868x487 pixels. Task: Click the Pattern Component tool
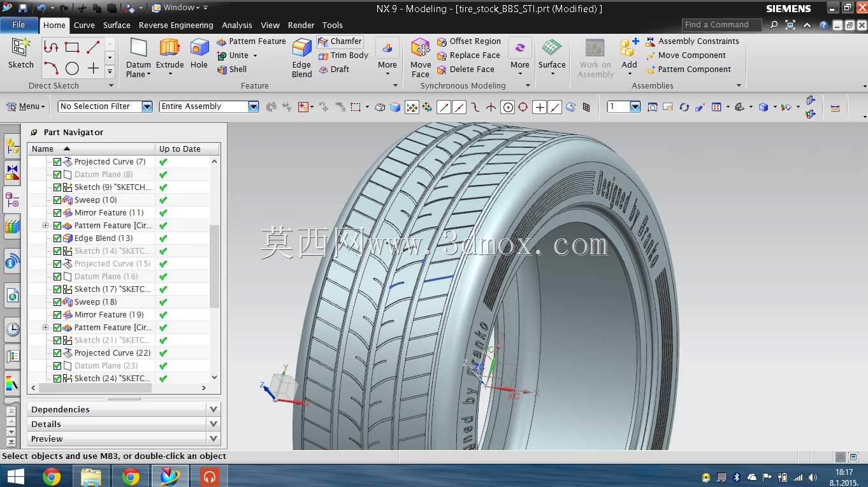pyautogui.click(x=688, y=69)
